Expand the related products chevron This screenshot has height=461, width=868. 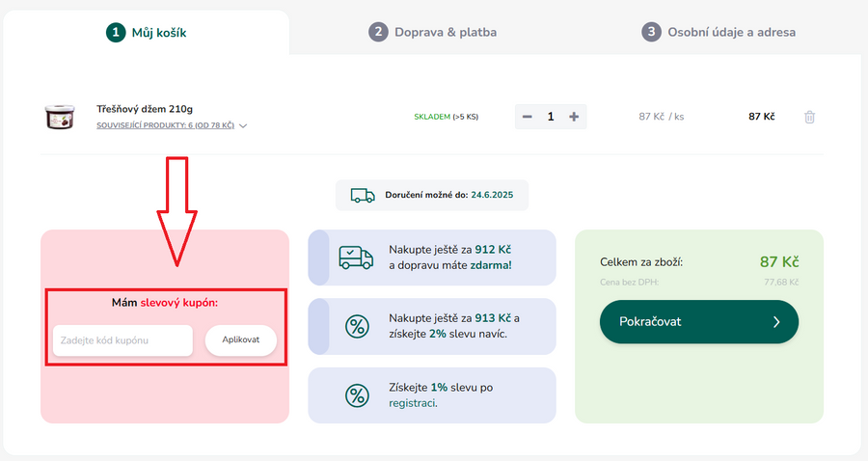(x=243, y=126)
